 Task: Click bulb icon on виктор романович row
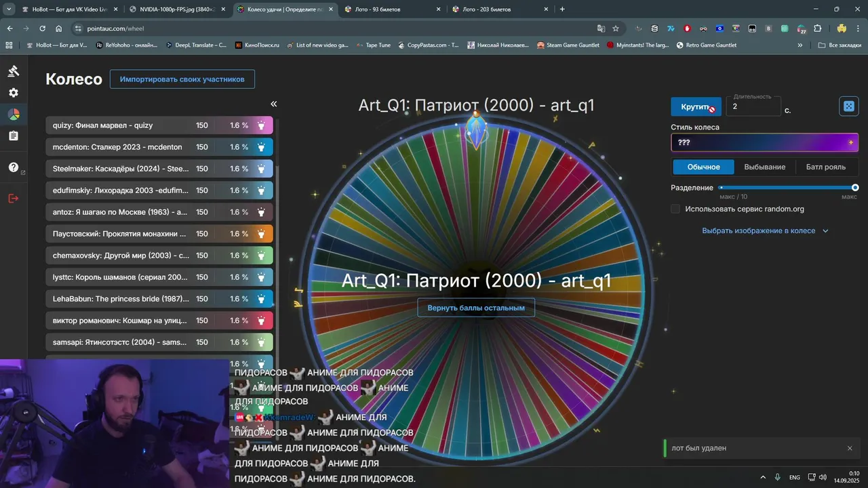262,321
